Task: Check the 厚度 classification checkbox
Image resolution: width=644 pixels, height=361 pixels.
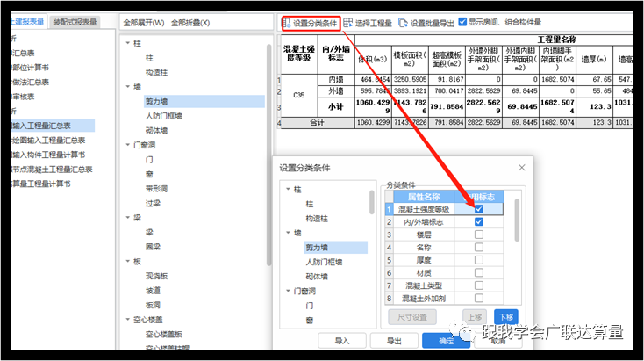Action: click(478, 260)
